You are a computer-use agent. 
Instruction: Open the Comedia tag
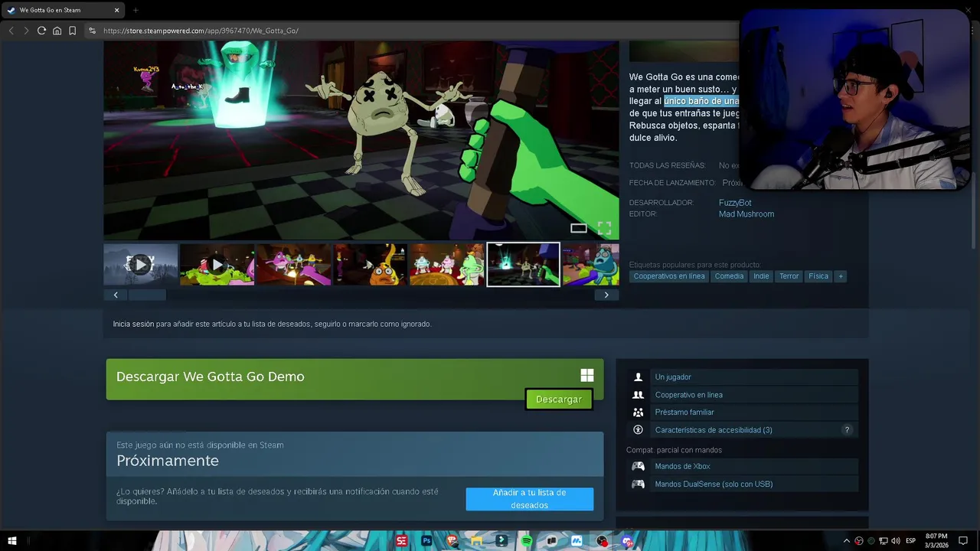coord(729,276)
